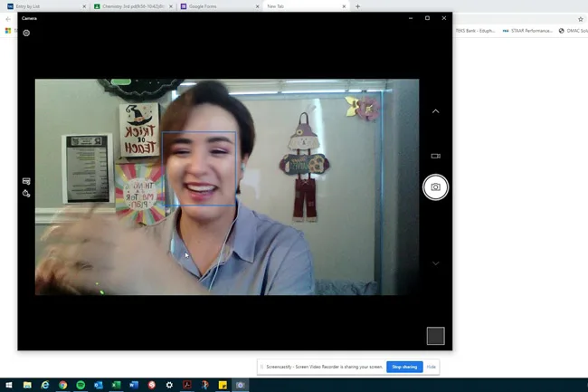Viewport: 588px width, 392px height.
Task: Open Adobe Acrobat from the taskbar
Action: tap(186, 385)
